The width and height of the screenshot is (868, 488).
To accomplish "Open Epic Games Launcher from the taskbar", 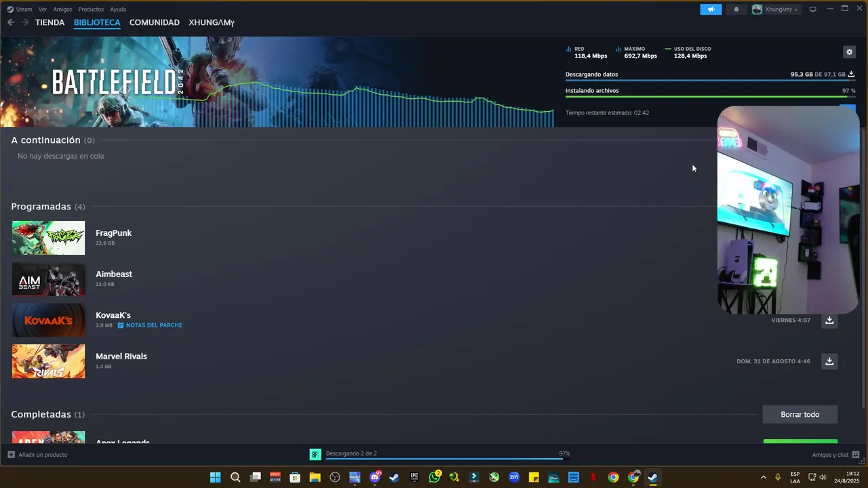I will [x=414, y=477].
